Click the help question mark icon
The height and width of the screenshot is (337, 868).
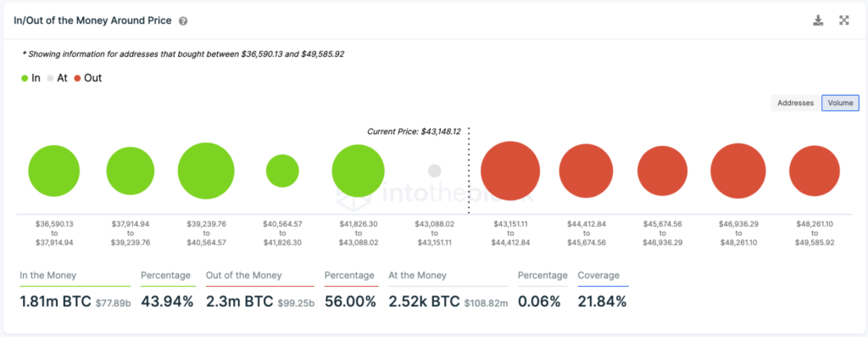pos(183,21)
